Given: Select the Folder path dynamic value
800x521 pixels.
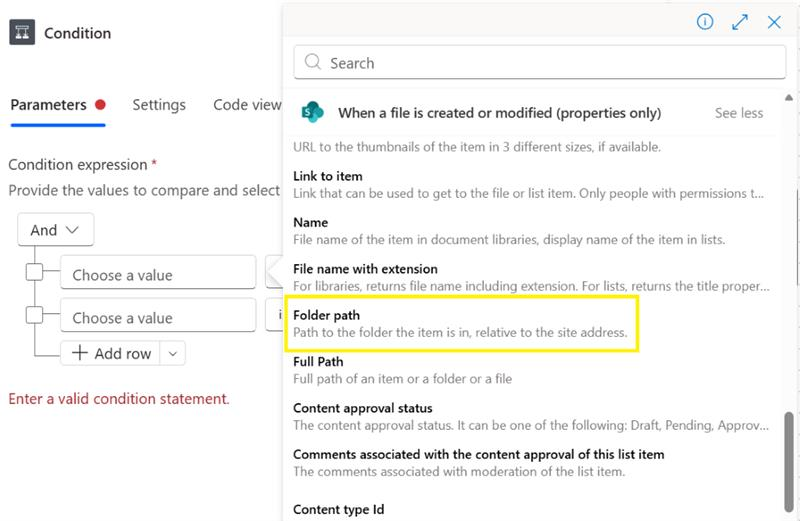Looking at the screenshot, I should [462, 324].
